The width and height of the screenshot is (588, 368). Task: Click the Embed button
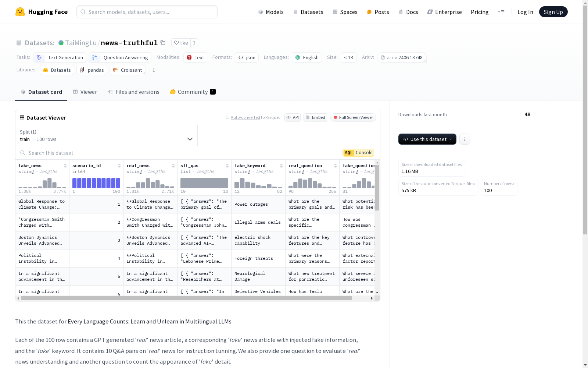click(x=315, y=117)
